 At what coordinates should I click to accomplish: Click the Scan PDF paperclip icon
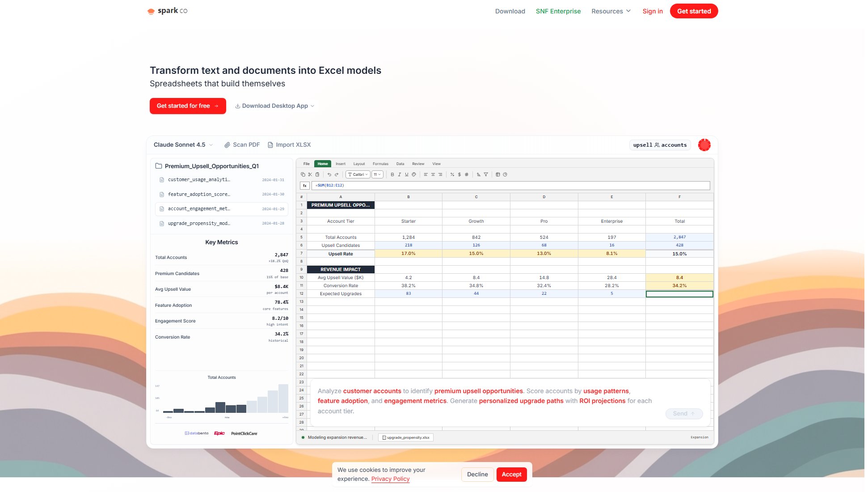click(228, 144)
